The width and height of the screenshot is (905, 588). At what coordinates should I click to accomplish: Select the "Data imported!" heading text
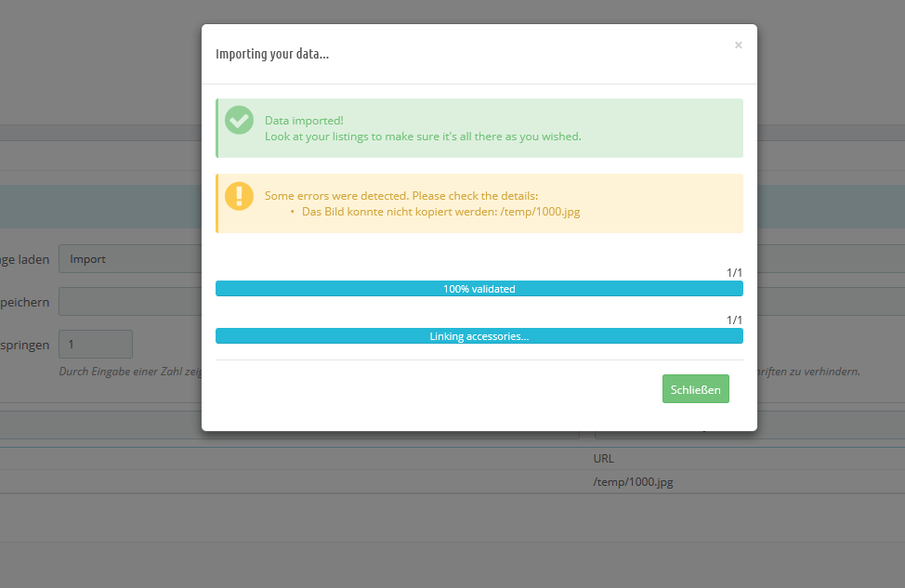[x=304, y=121]
